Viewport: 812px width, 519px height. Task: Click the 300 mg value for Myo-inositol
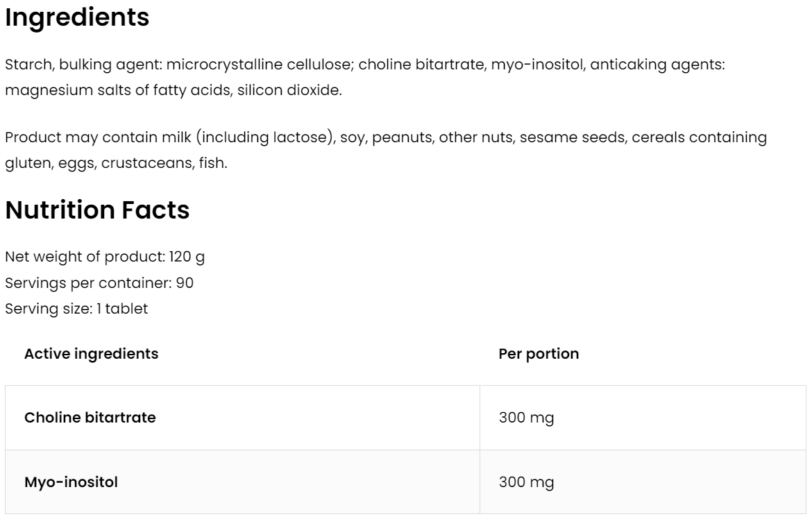[526, 482]
